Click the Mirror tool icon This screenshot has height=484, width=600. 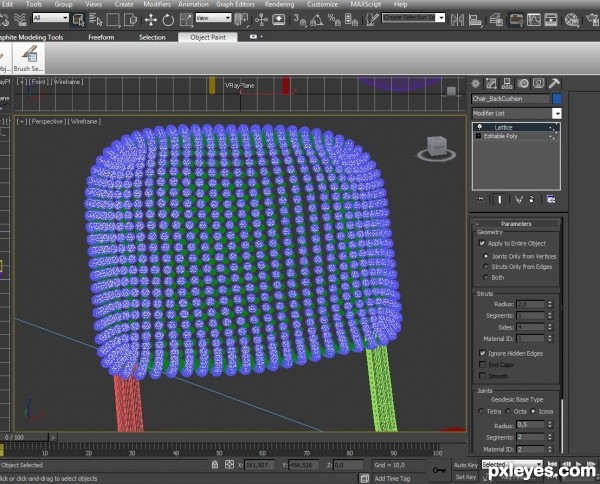pyautogui.click(x=457, y=20)
